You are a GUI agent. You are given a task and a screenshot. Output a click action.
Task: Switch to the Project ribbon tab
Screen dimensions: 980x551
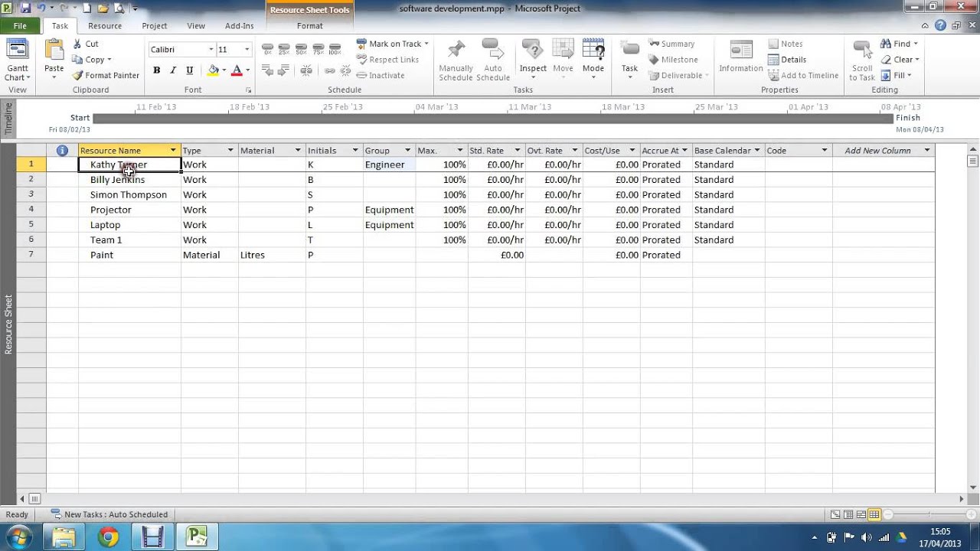pyautogui.click(x=155, y=26)
